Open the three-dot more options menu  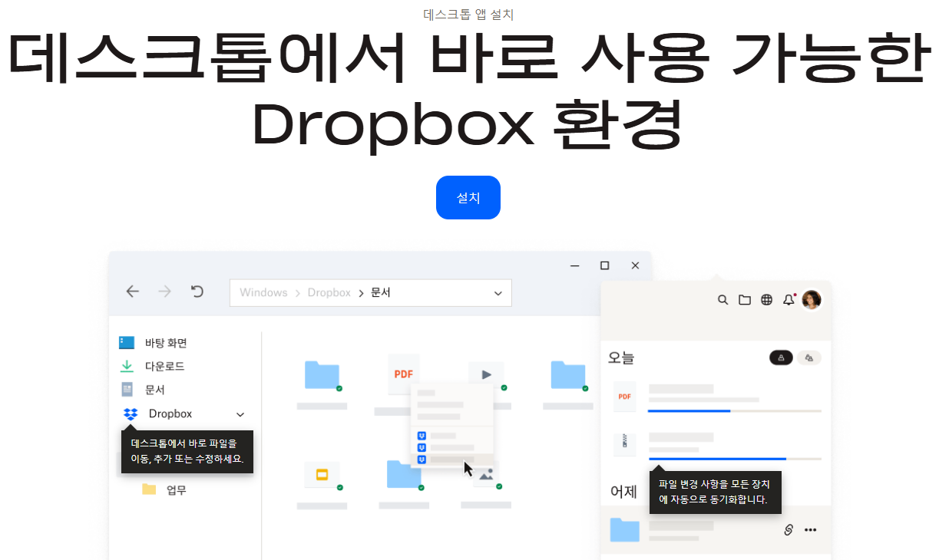tap(811, 529)
